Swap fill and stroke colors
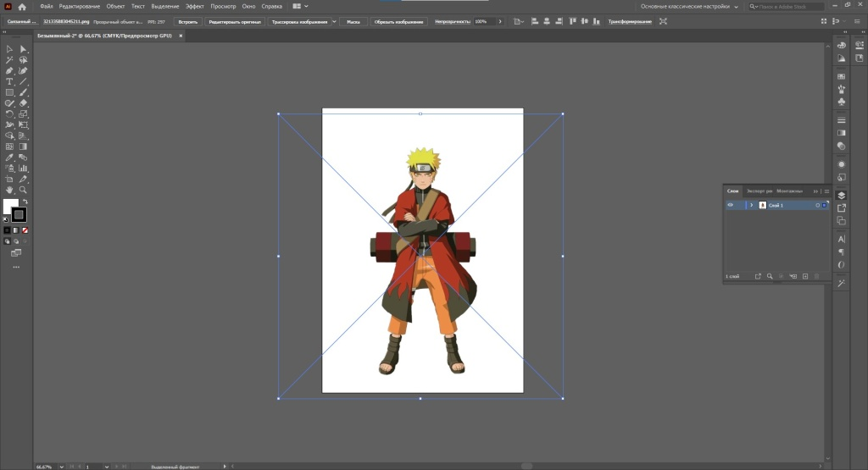 point(25,202)
